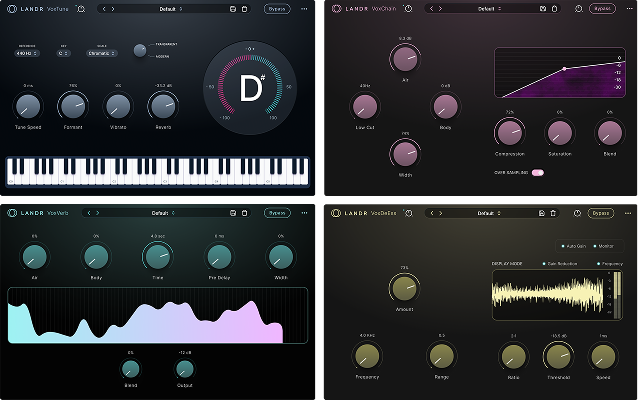Save the current VocVerb preset
The image size is (638, 400).
(x=233, y=213)
